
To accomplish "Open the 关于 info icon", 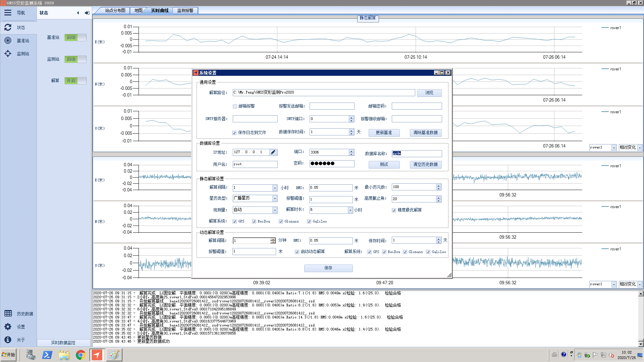I will [x=8, y=340].
